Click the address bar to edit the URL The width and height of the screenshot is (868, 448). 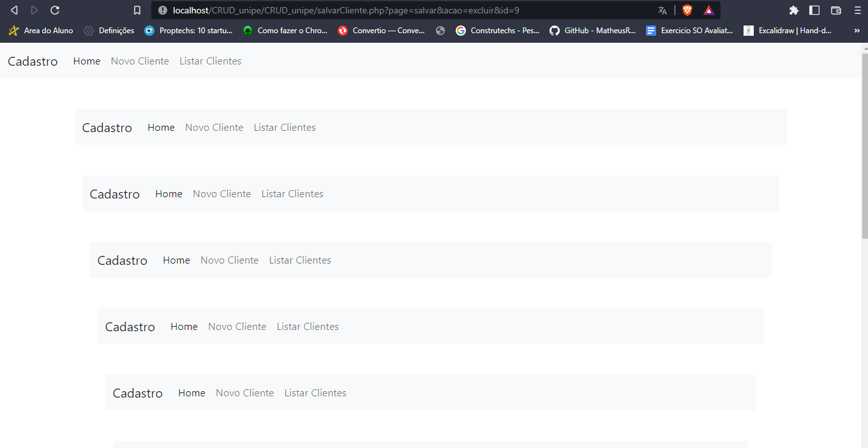[x=383, y=10]
